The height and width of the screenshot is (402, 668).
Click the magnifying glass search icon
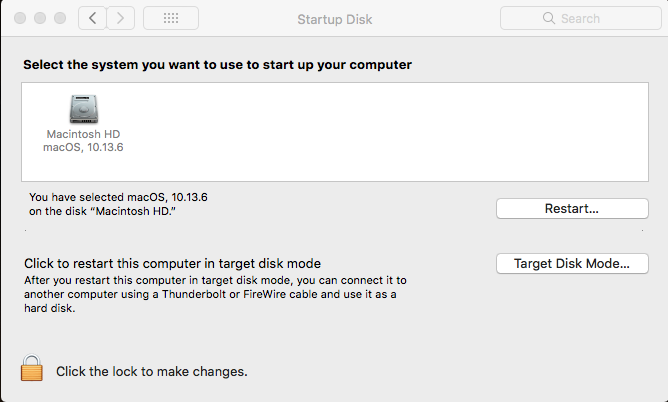coord(549,18)
